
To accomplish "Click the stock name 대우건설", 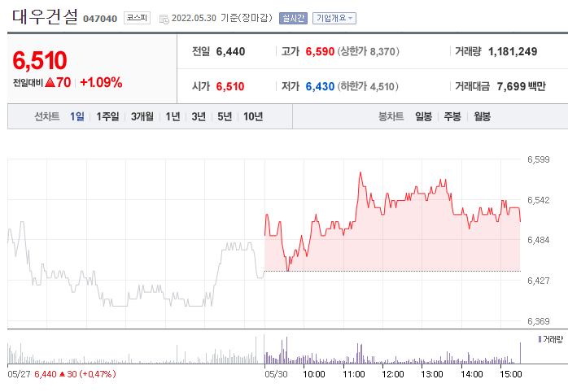I will (x=45, y=16).
